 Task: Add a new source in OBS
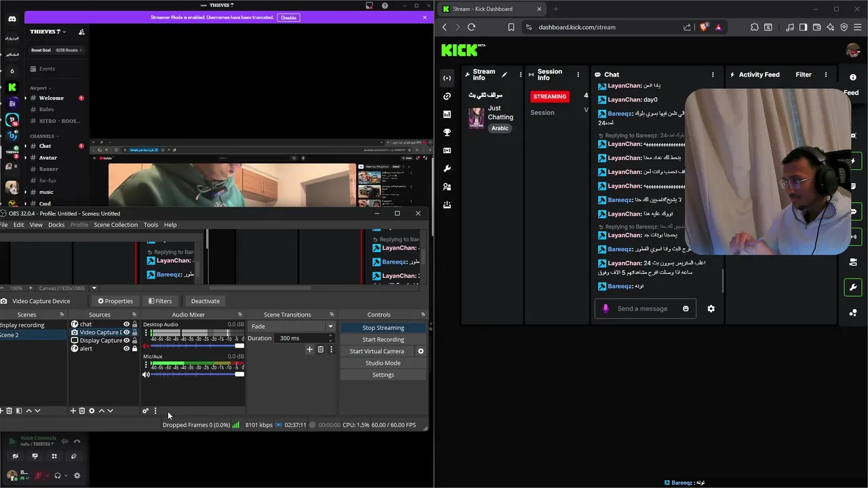pyautogui.click(x=73, y=411)
